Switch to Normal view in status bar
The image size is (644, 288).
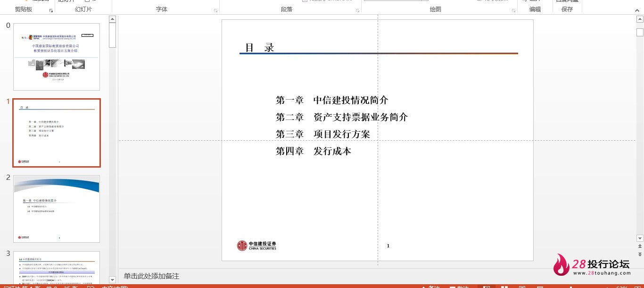point(487,287)
